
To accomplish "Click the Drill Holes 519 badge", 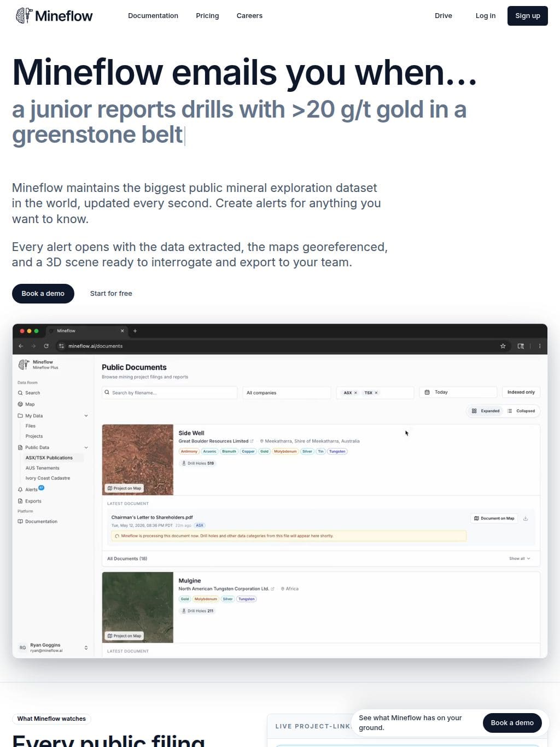I will [x=198, y=463].
